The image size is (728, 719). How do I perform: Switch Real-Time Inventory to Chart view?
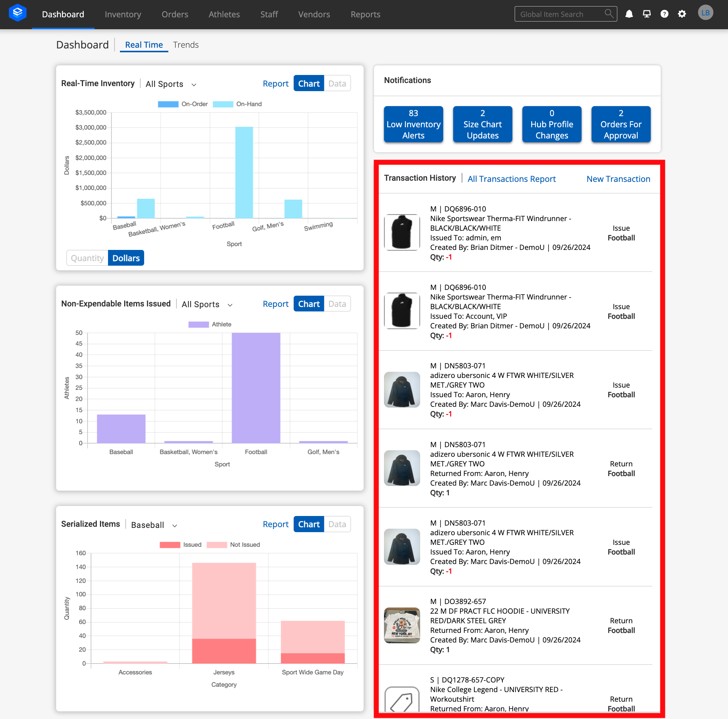coord(309,83)
